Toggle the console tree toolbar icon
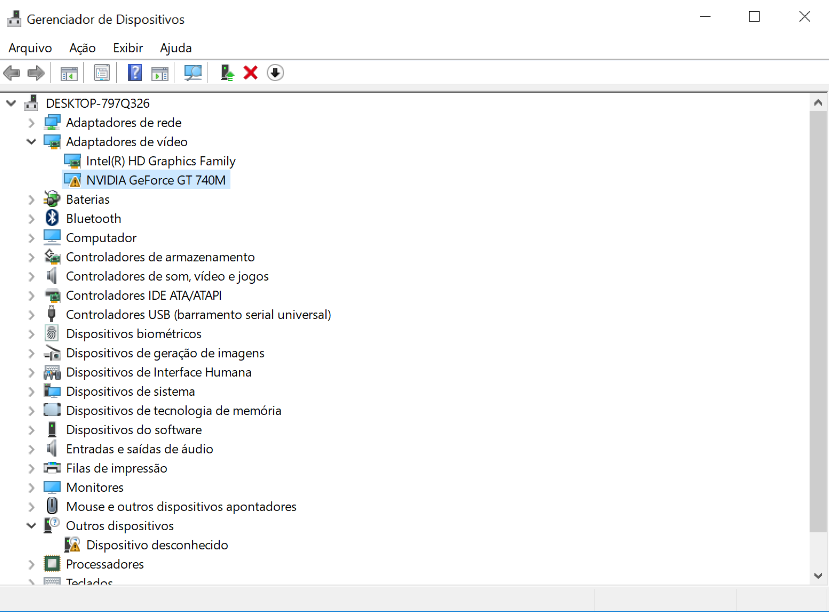Viewport: 831px width, 612px height. 69,73
